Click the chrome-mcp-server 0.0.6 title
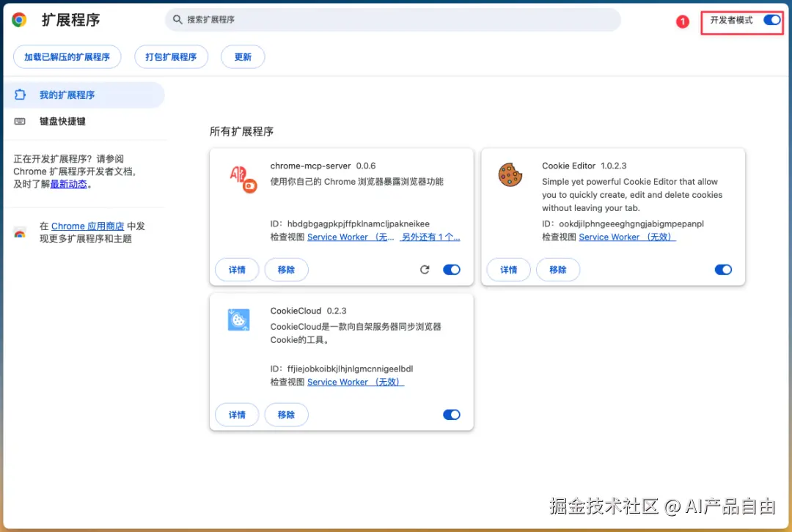792x532 pixels. (323, 166)
